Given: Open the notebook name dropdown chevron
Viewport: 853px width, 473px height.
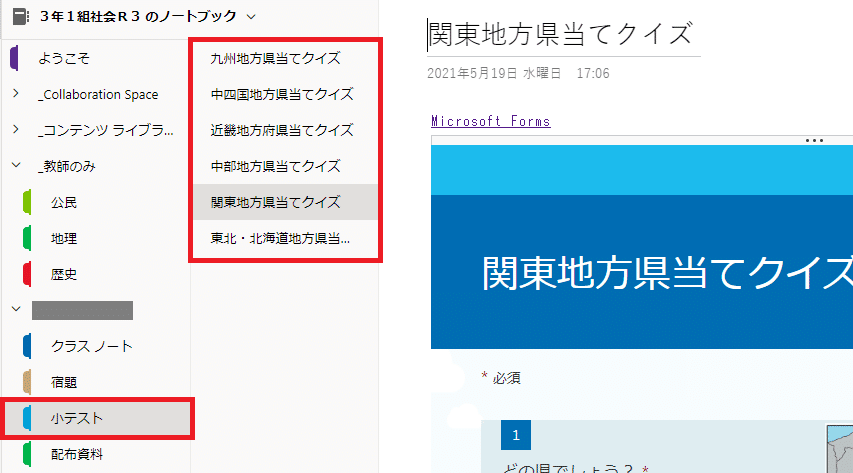Looking at the screenshot, I should tap(251, 17).
